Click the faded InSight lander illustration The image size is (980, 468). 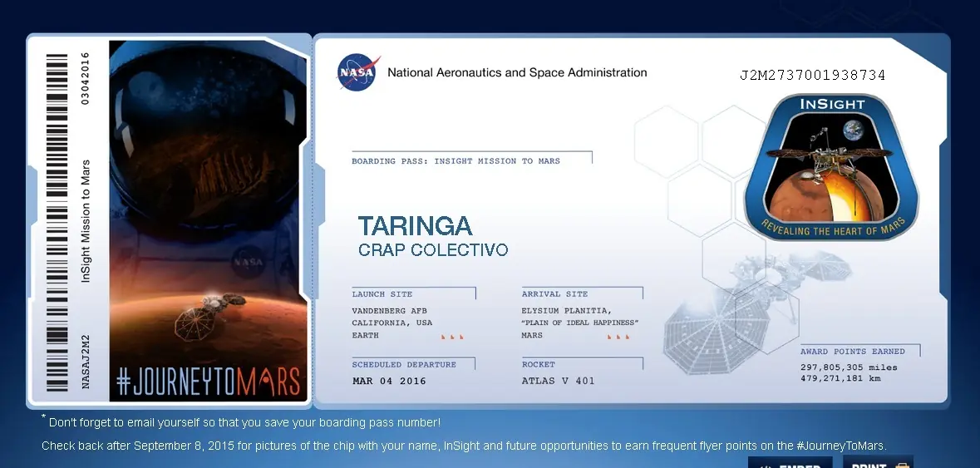[x=756, y=313]
